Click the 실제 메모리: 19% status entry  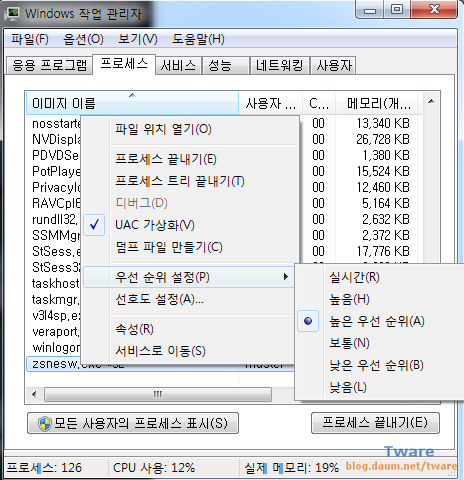pos(292,468)
